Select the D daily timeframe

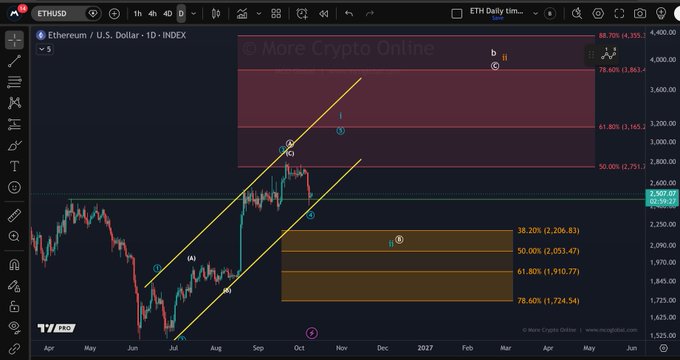pos(181,14)
